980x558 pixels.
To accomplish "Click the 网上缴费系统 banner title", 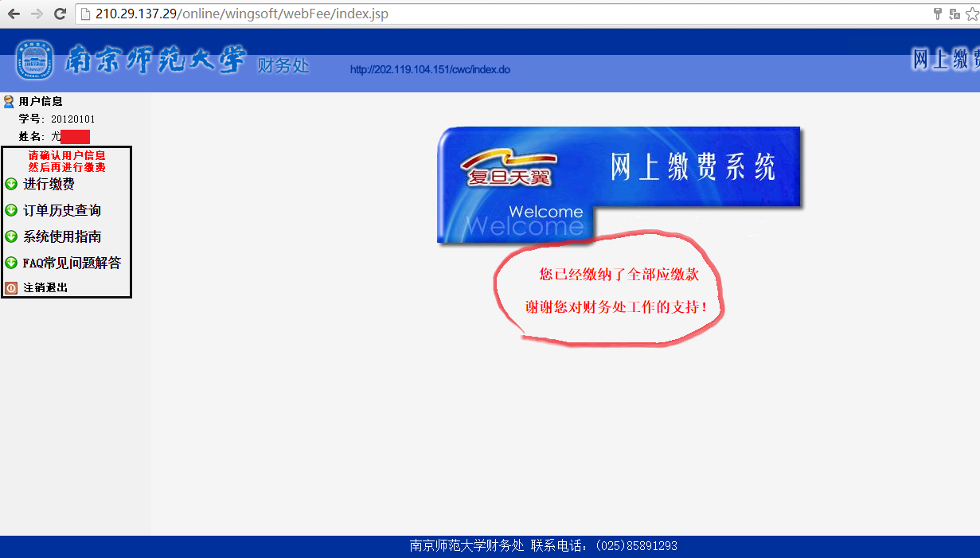I will (x=693, y=166).
